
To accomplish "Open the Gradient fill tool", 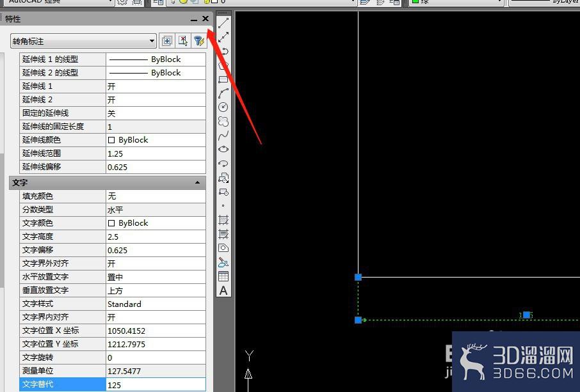I will tap(223, 234).
